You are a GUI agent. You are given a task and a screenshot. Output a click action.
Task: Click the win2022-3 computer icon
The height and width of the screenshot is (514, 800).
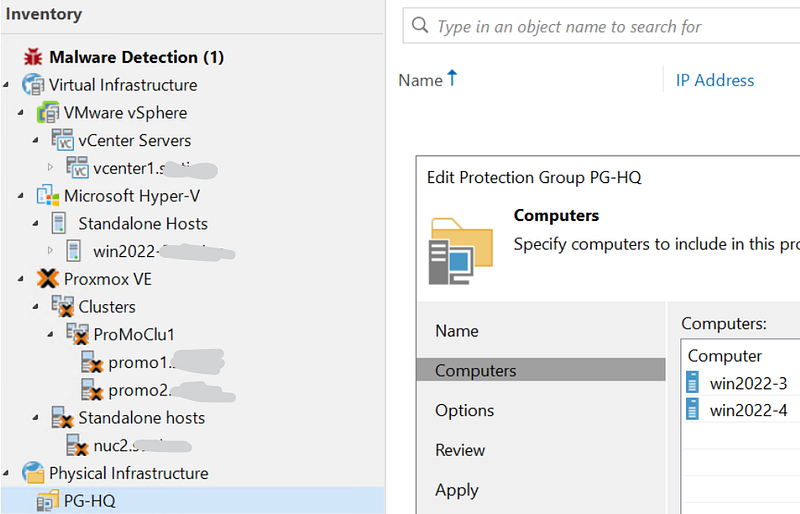tap(694, 383)
